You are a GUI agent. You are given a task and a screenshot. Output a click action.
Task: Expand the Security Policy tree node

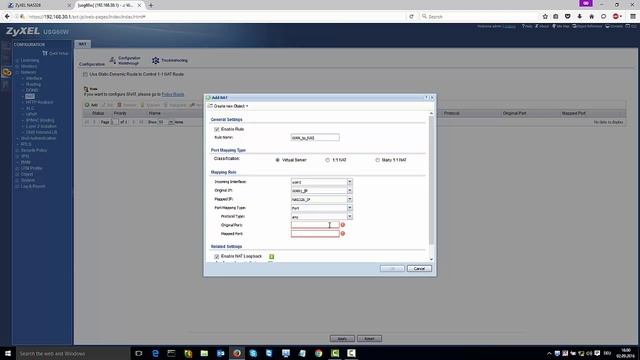[17, 150]
